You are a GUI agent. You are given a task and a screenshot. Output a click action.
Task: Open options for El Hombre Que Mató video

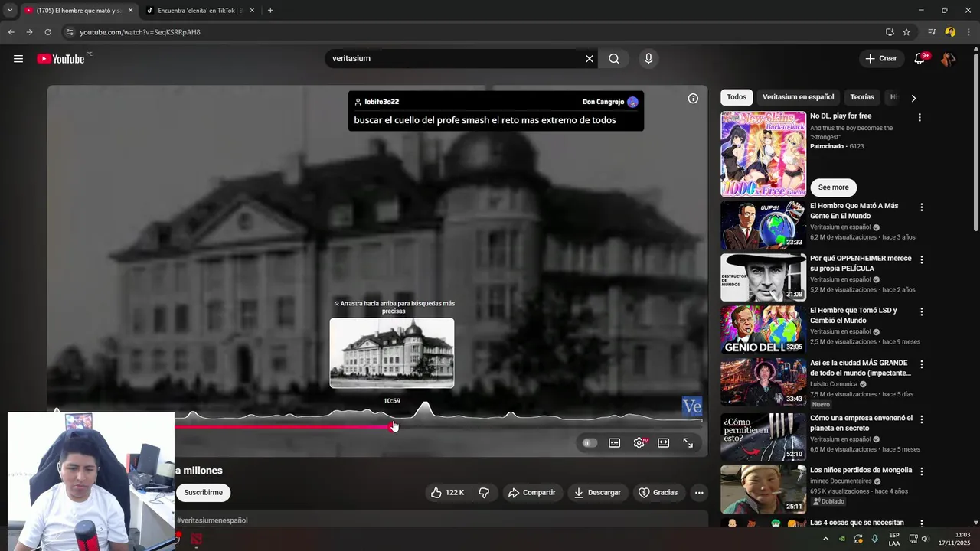coord(921,207)
